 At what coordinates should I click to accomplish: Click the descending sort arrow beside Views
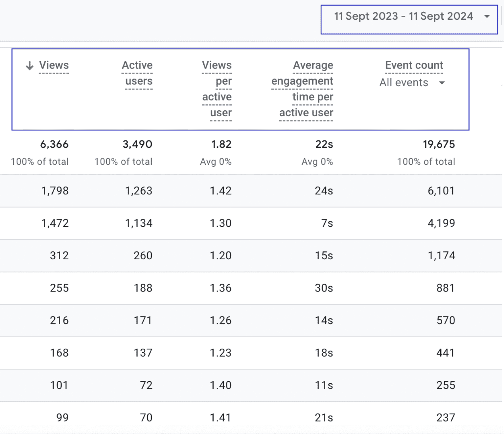tap(30, 66)
